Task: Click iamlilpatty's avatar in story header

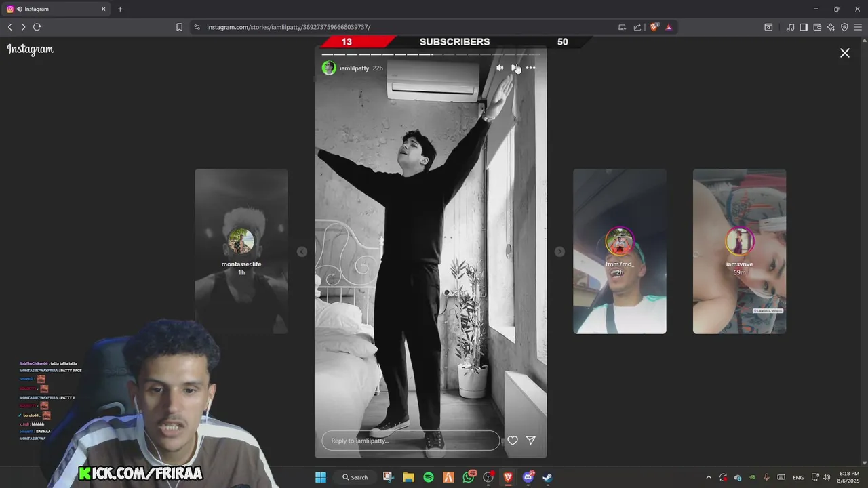Action: (x=329, y=68)
